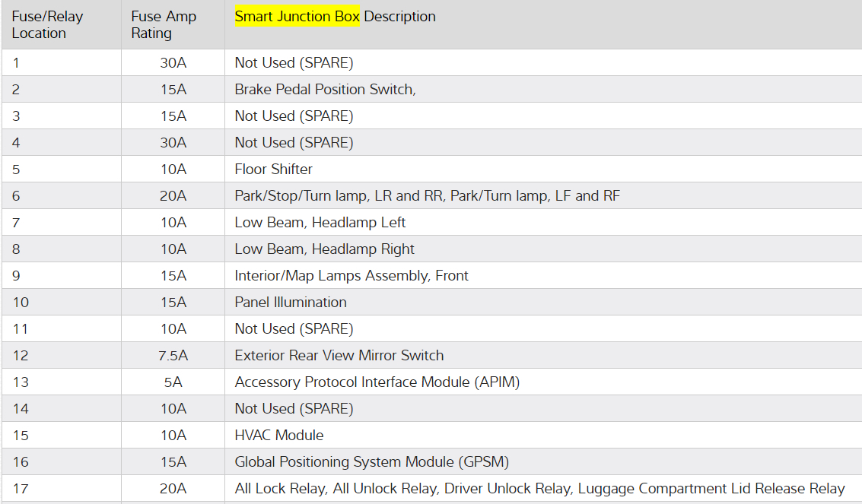
Task: Click the 5A amp rating cell
Action: click(x=173, y=382)
